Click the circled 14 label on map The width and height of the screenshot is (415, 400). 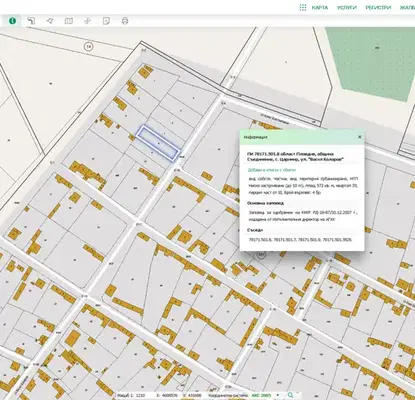[x=88, y=47]
